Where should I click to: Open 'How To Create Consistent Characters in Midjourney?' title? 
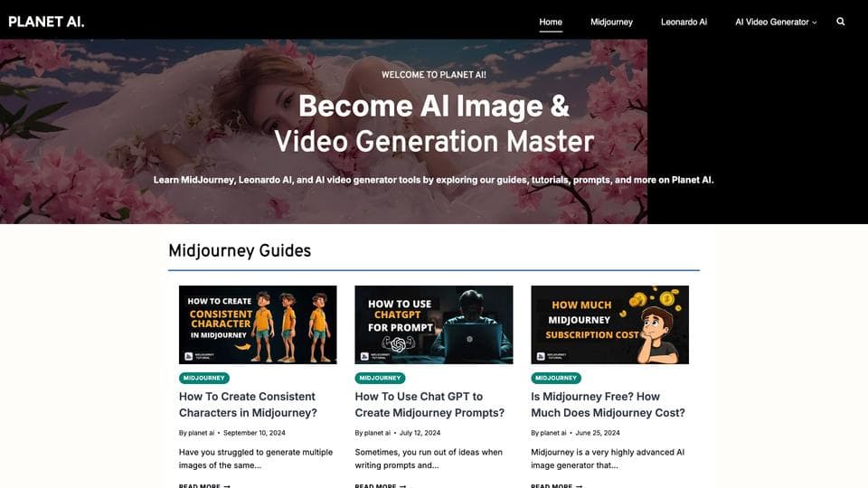[248, 405]
